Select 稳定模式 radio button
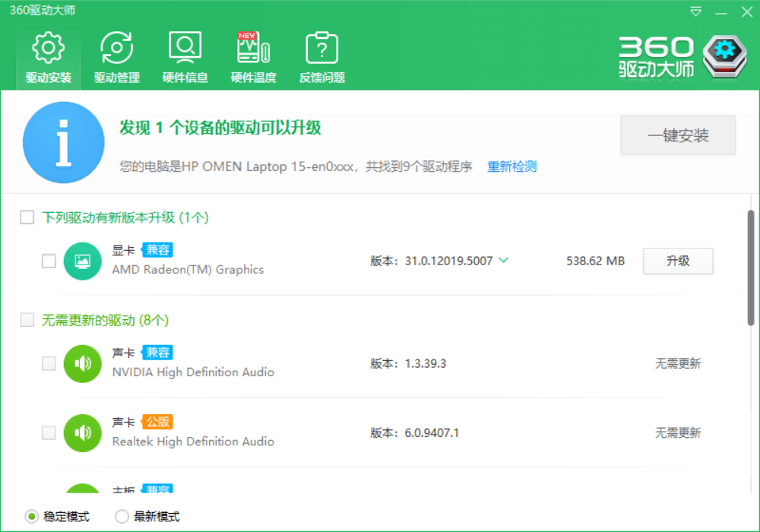The height and width of the screenshot is (532, 760). coord(32,517)
